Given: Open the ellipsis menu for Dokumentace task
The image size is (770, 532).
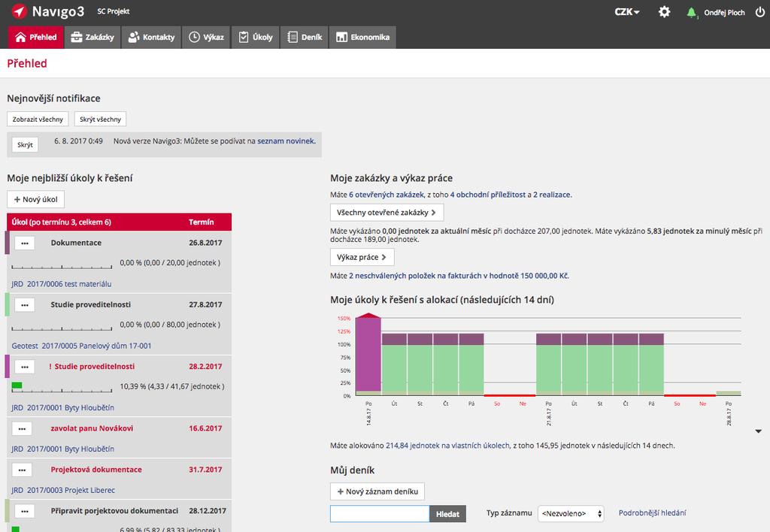Looking at the screenshot, I should point(25,243).
